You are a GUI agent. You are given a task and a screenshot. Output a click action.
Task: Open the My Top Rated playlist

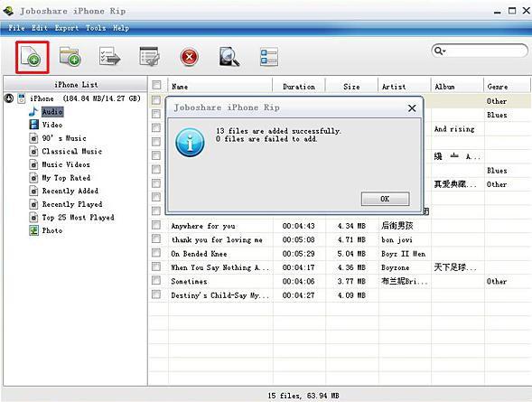tap(66, 178)
